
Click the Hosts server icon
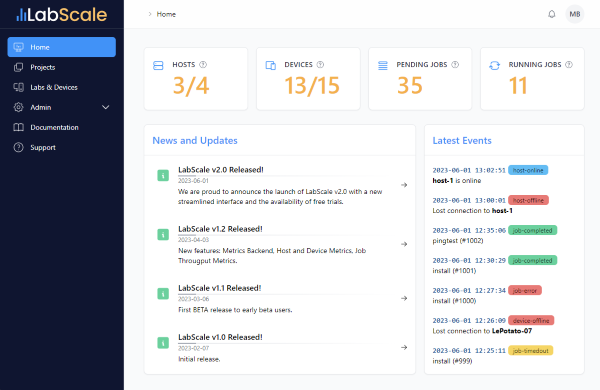(x=158, y=65)
